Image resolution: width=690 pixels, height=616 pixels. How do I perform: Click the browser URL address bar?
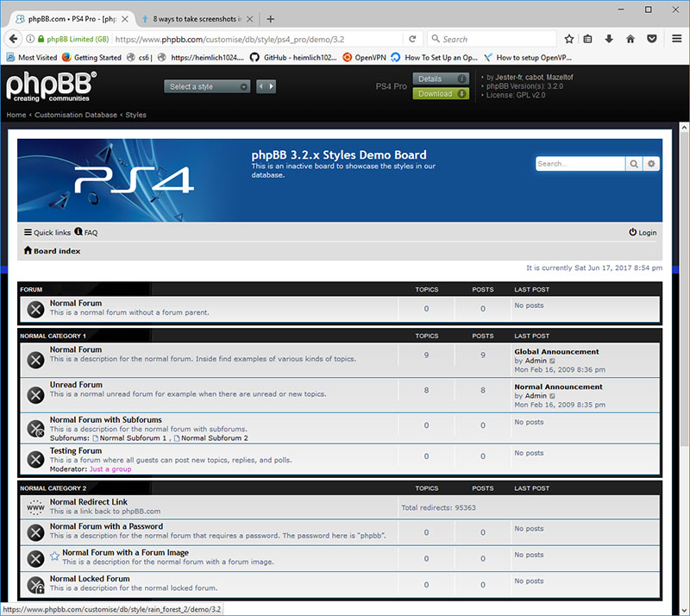point(258,39)
